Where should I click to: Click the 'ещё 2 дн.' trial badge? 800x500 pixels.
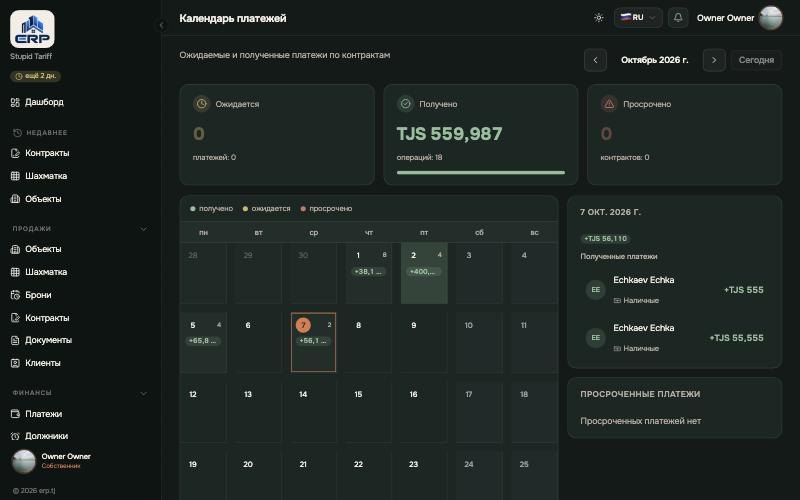click(35, 76)
